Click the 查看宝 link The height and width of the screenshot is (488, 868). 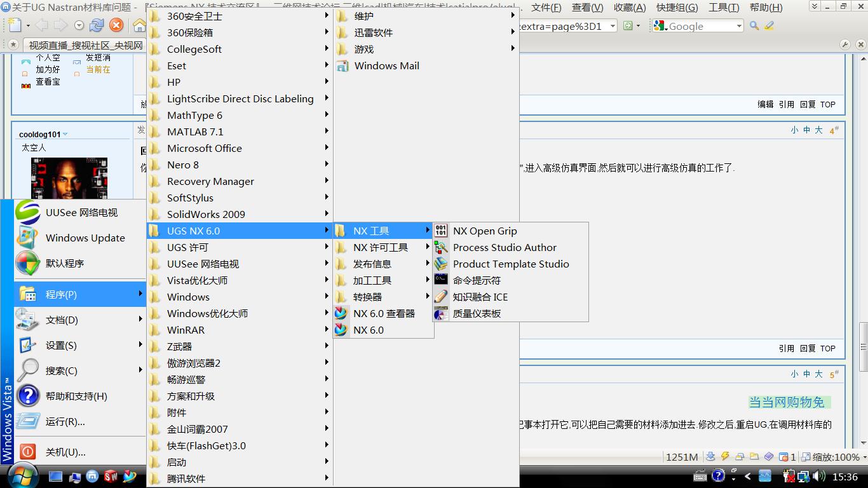point(48,81)
